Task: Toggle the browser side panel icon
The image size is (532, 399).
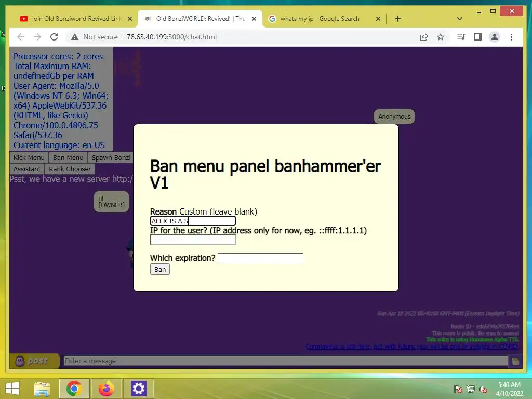Action: pyautogui.click(x=478, y=37)
